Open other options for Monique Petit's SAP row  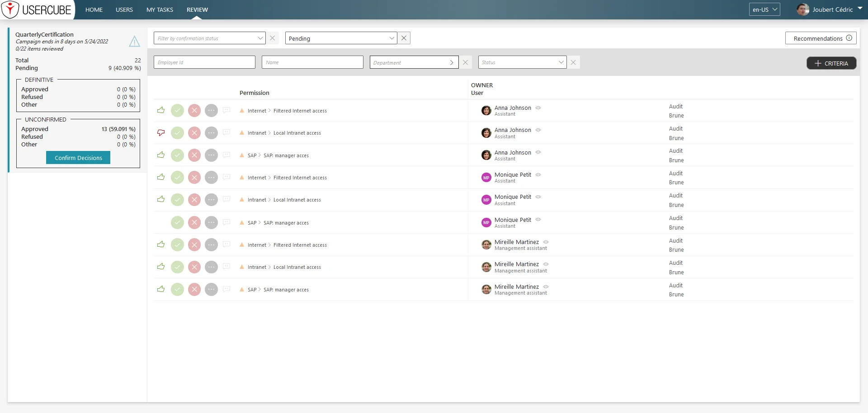211,223
